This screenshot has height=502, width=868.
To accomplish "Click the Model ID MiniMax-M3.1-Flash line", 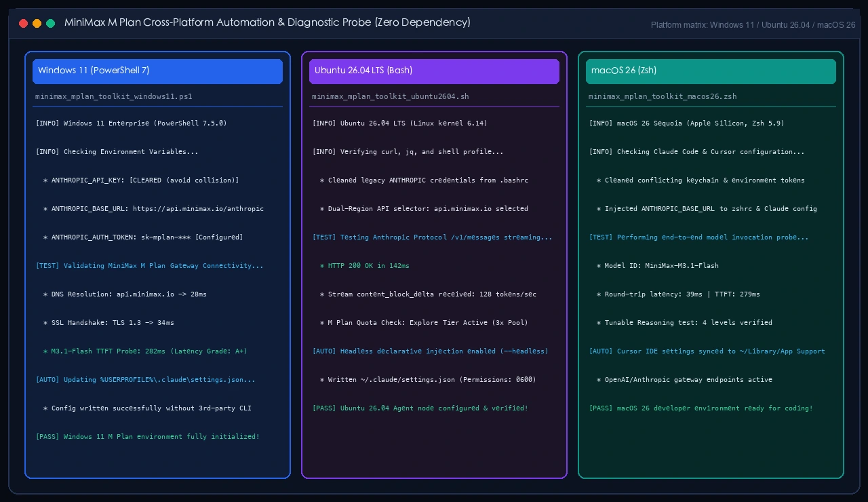I will point(657,266).
